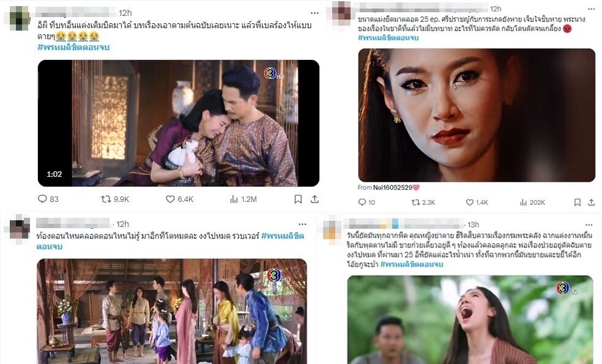Open more options on top-right tweet
The width and height of the screenshot is (602, 364).
591,9
